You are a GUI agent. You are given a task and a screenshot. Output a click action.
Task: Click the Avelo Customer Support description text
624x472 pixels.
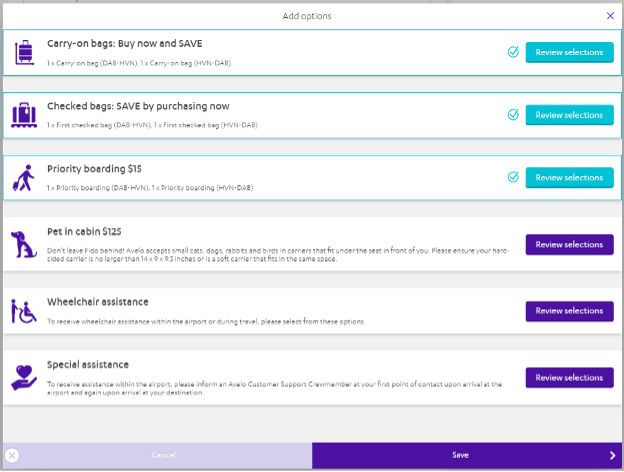pyautogui.click(x=274, y=388)
